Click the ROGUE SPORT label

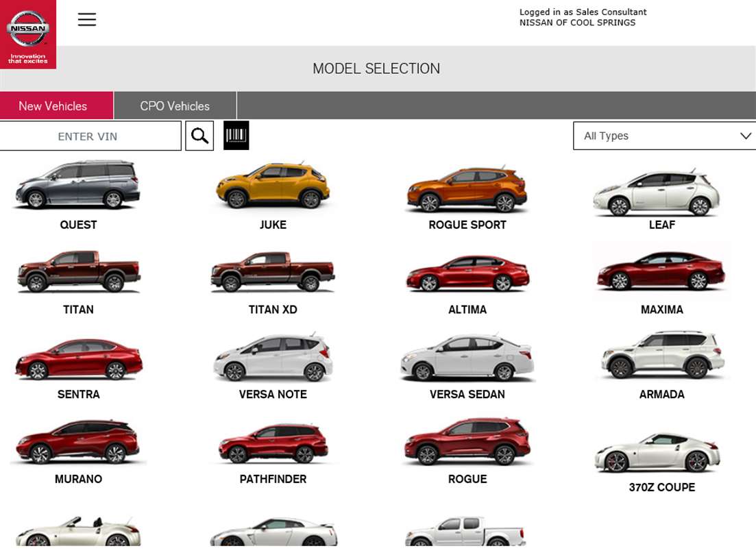pos(467,225)
